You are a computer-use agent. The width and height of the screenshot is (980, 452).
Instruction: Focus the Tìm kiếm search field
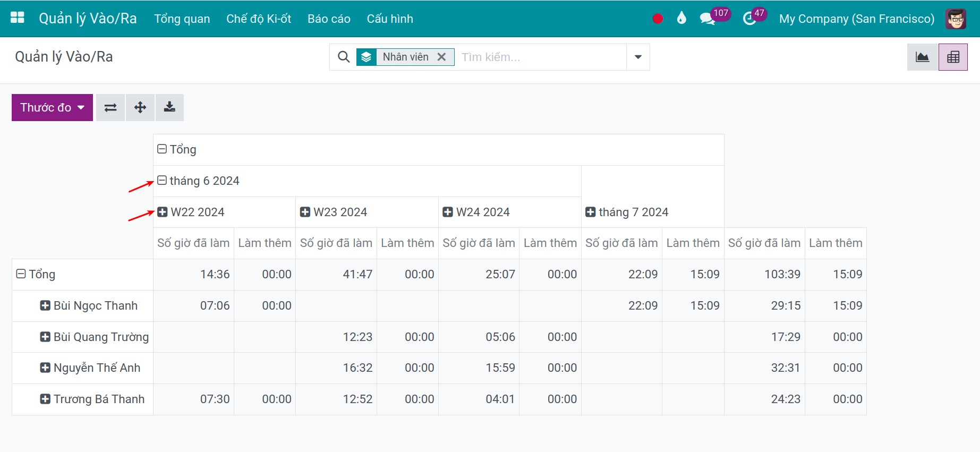tap(542, 57)
